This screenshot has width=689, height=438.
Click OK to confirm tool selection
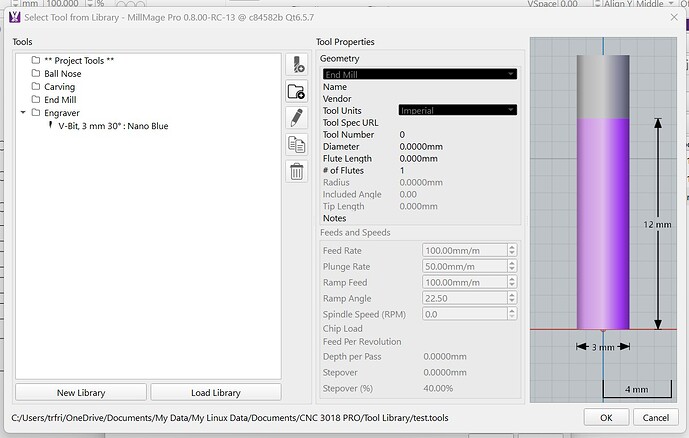click(x=606, y=417)
